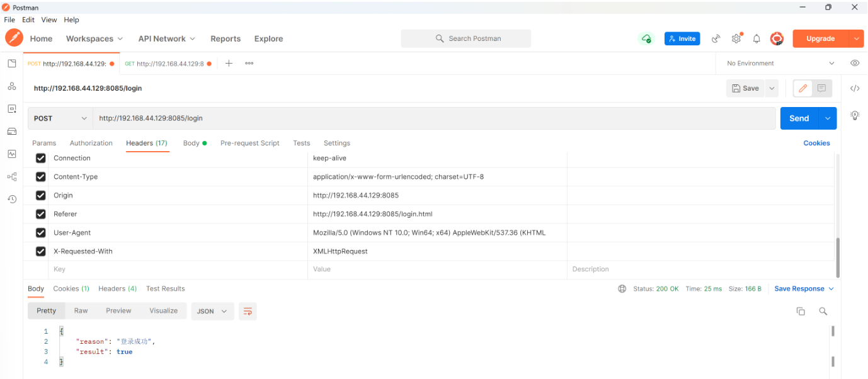Uncheck the User-Agent header
This screenshot has height=379, width=868.
[x=41, y=233]
